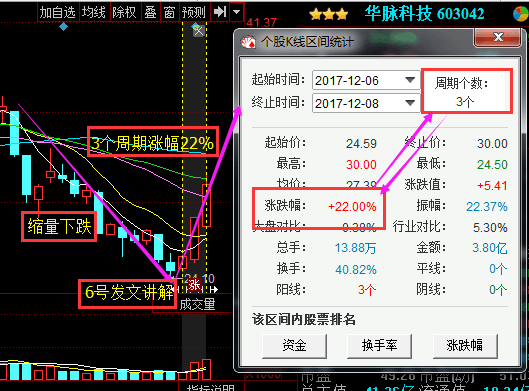
Task: Click the blue diamond marker atop chart
Action: [x=63, y=26]
